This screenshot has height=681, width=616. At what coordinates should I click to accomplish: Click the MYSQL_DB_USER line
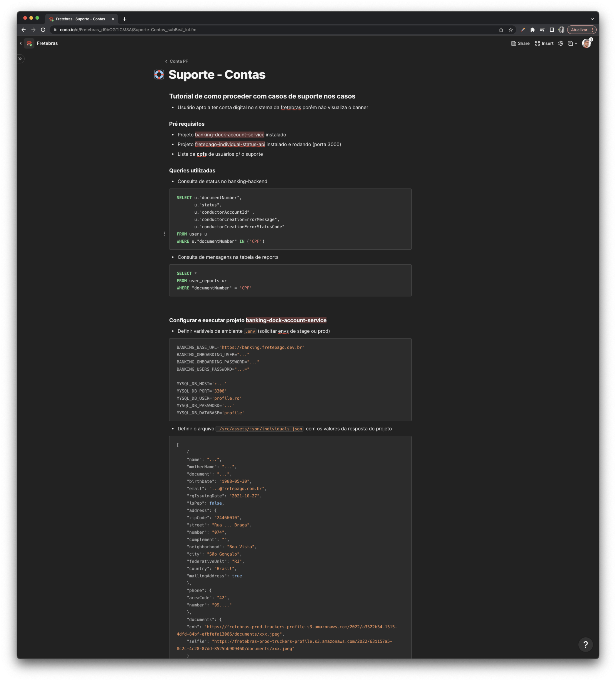(x=209, y=398)
